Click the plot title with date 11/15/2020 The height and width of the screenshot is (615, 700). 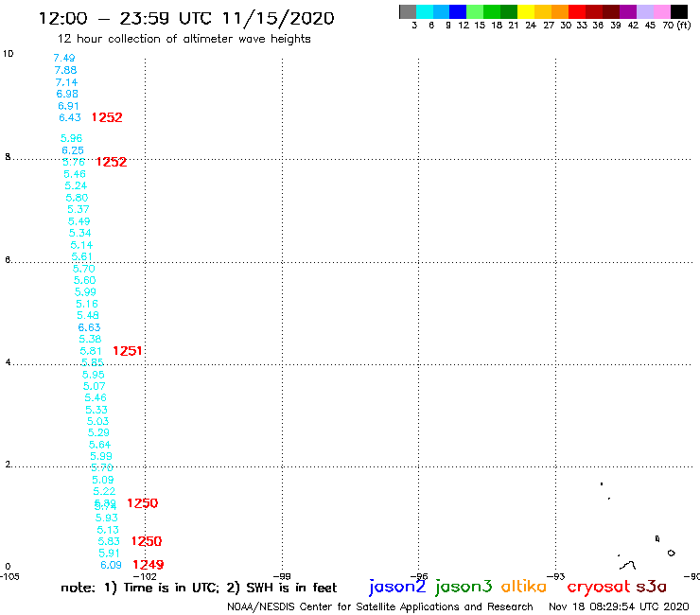[x=186, y=19]
